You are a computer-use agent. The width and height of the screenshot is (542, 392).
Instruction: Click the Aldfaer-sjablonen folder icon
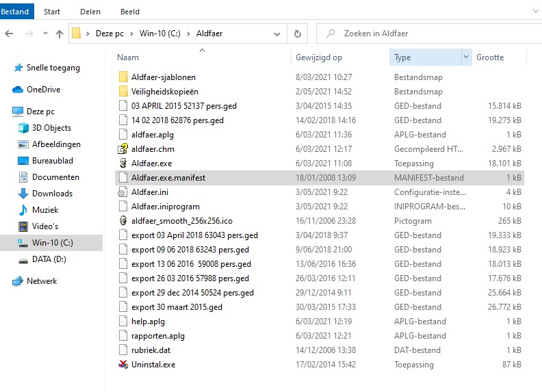(123, 77)
